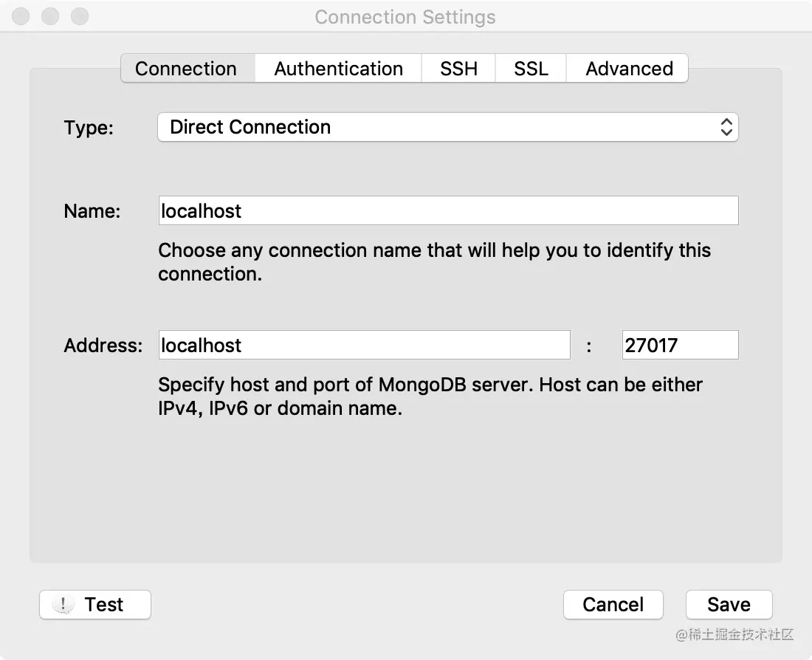This screenshot has width=812, height=660.
Task: Click the "Type:" field label
Action: tap(89, 128)
